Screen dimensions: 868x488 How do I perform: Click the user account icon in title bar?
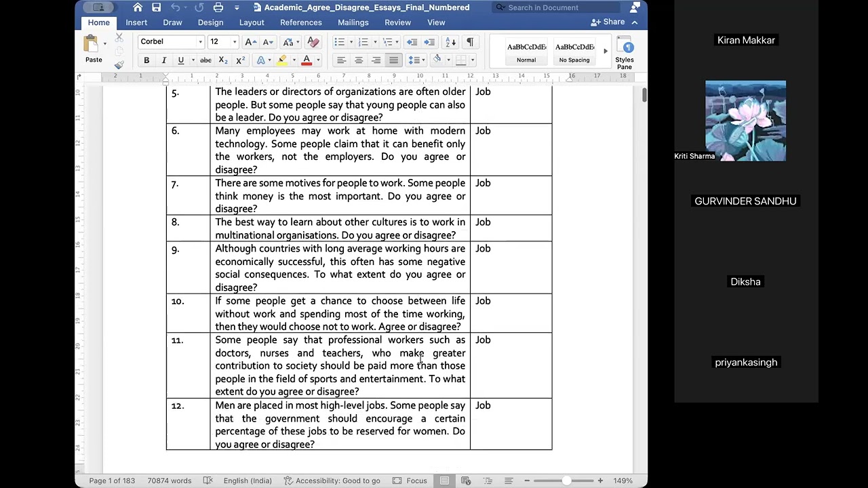635,7
